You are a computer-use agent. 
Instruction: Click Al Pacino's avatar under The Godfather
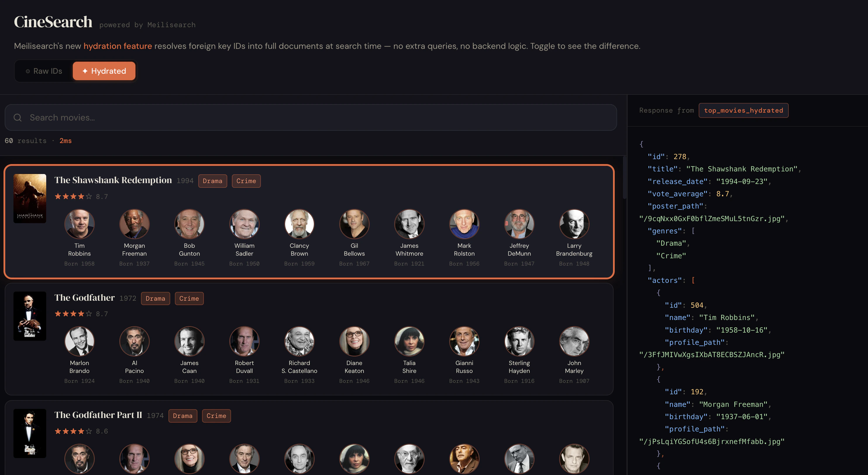[x=135, y=341]
